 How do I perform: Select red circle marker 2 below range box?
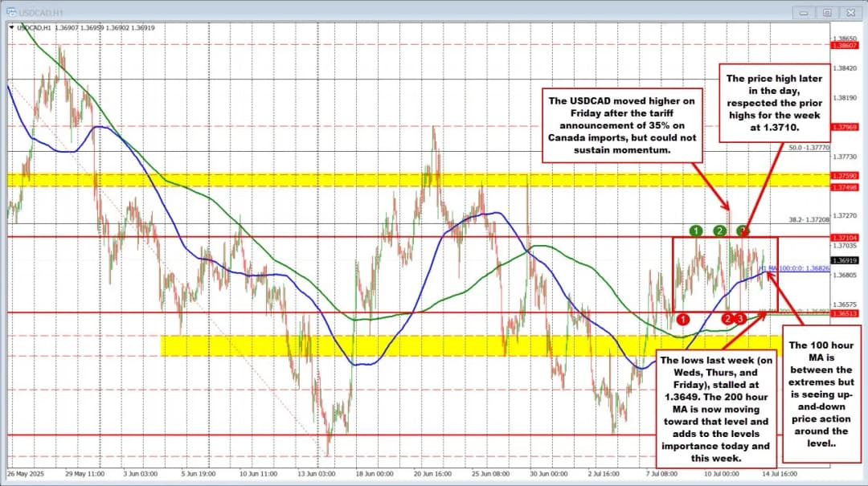coord(728,319)
